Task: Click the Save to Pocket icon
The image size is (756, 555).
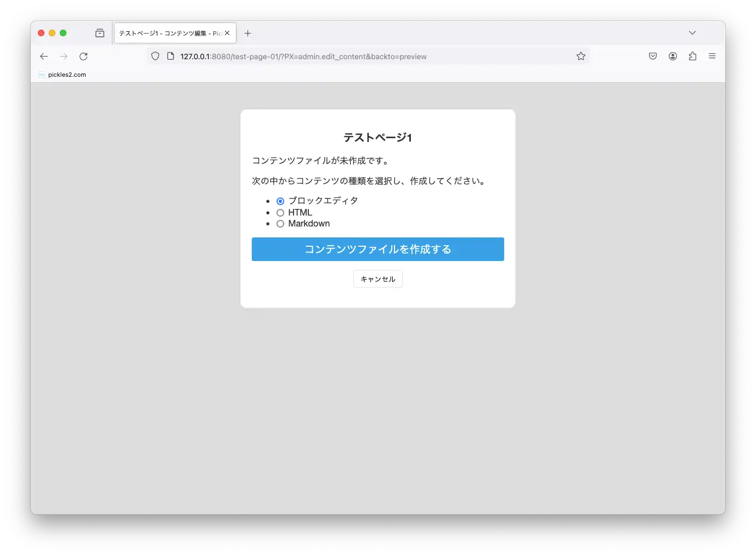Action: click(x=653, y=56)
